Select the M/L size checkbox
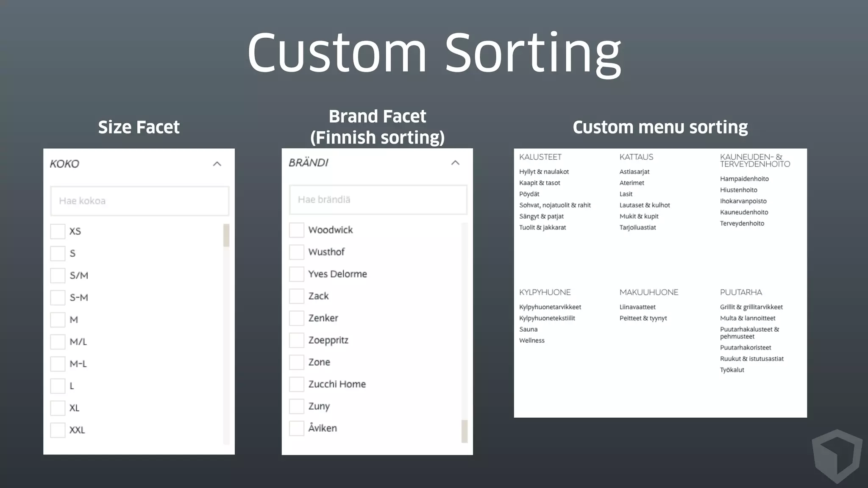868x488 pixels. 58,341
